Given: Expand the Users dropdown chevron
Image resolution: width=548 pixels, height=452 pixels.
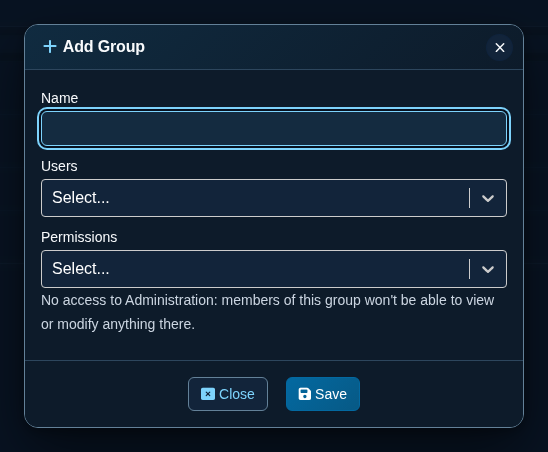Looking at the screenshot, I should tap(488, 198).
